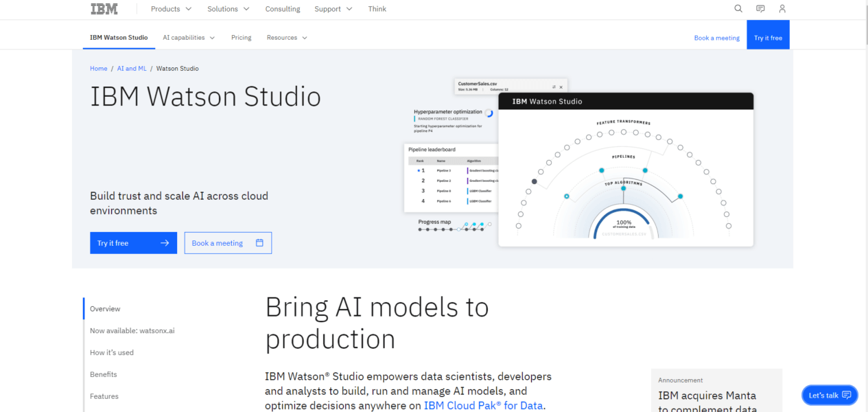Open the search icon in IBM header
The height and width of the screenshot is (412, 868).
tap(738, 8)
